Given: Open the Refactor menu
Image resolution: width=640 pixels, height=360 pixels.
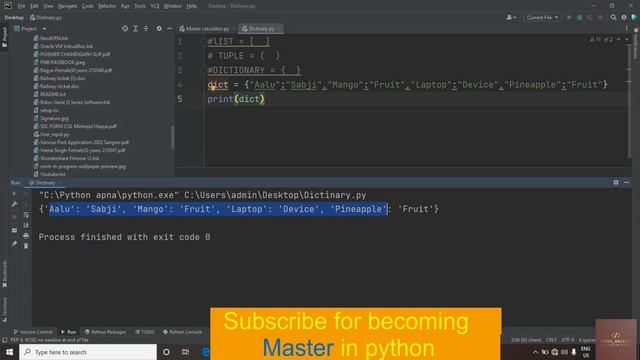Looking at the screenshot, I should tap(107, 6).
